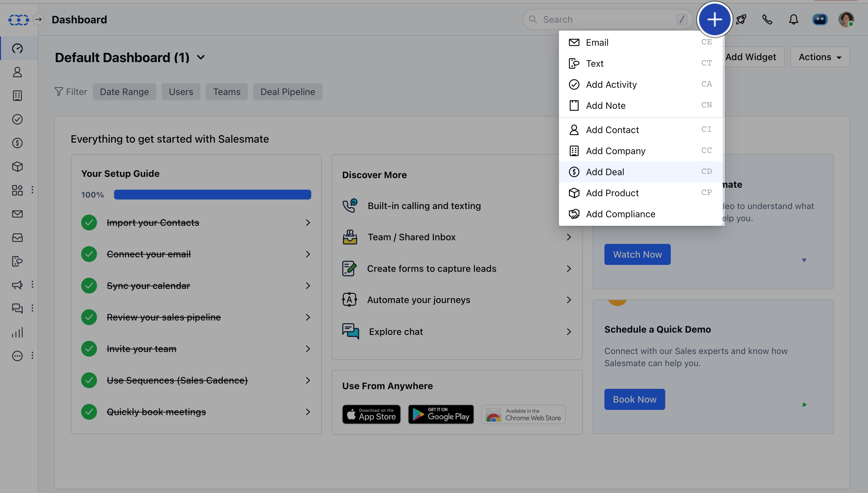
Task: Open Review your sales pipeline step
Action: (196, 317)
